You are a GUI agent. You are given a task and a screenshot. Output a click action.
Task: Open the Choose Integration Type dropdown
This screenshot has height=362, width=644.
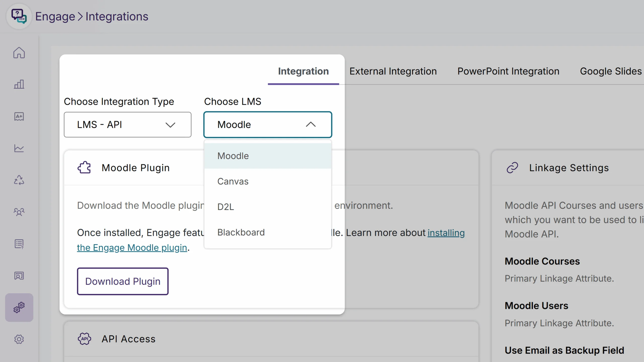128,125
